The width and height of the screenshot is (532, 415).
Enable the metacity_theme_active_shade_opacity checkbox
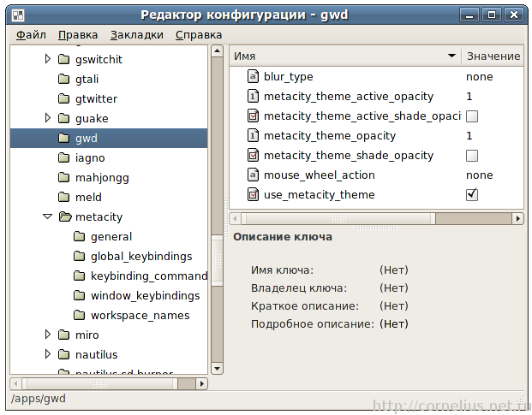pyautogui.click(x=472, y=116)
